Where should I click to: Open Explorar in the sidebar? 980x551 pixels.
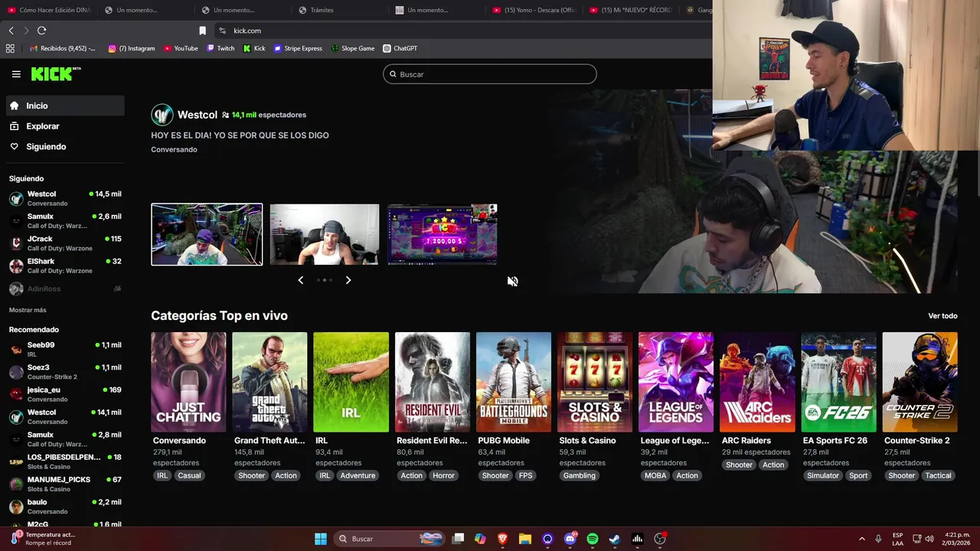pos(65,126)
